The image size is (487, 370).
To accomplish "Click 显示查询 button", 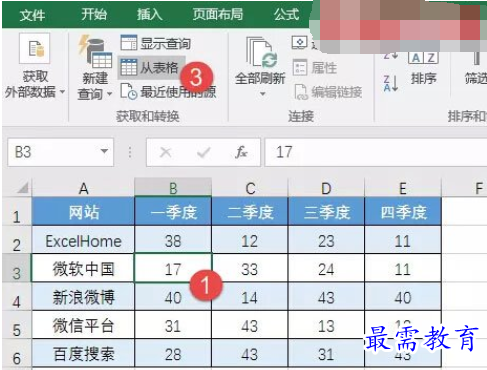I will click(x=155, y=43).
